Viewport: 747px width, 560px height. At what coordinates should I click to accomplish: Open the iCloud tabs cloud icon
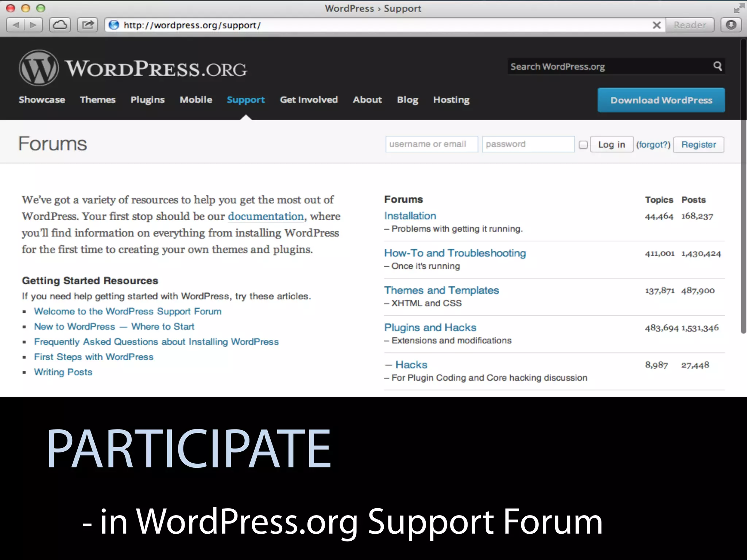coord(60,25)
